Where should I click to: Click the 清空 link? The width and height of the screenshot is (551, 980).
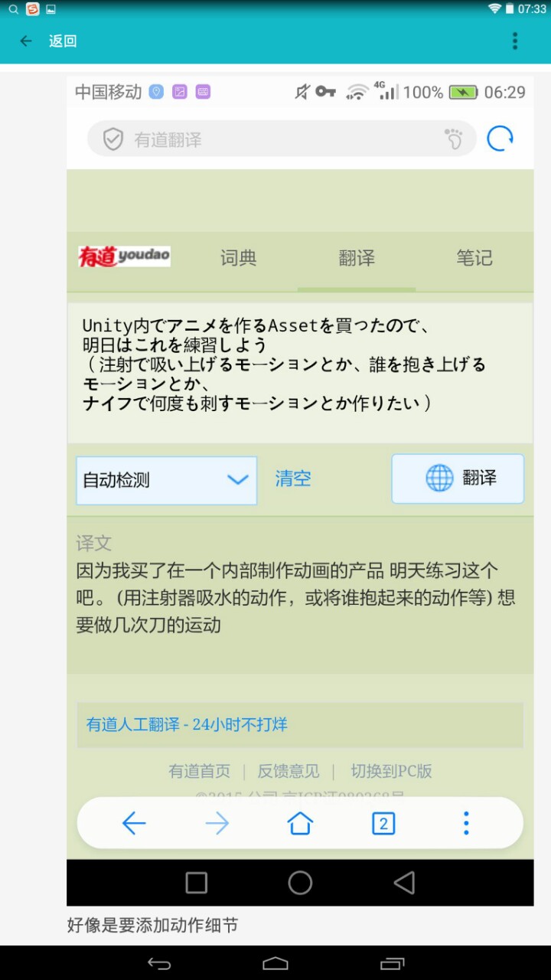point(293,479)
